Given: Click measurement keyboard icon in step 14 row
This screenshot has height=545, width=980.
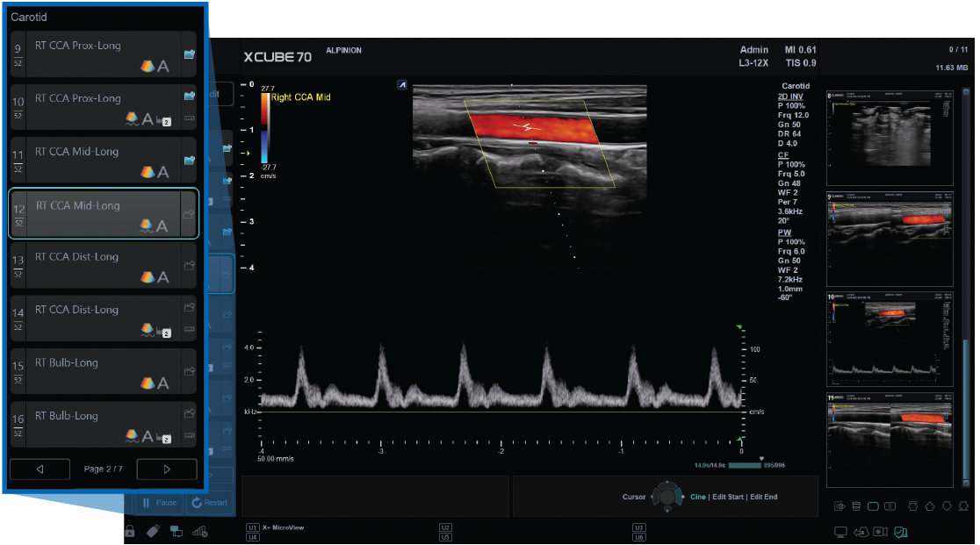Looking at the screenshot, I should click(190, 329).
